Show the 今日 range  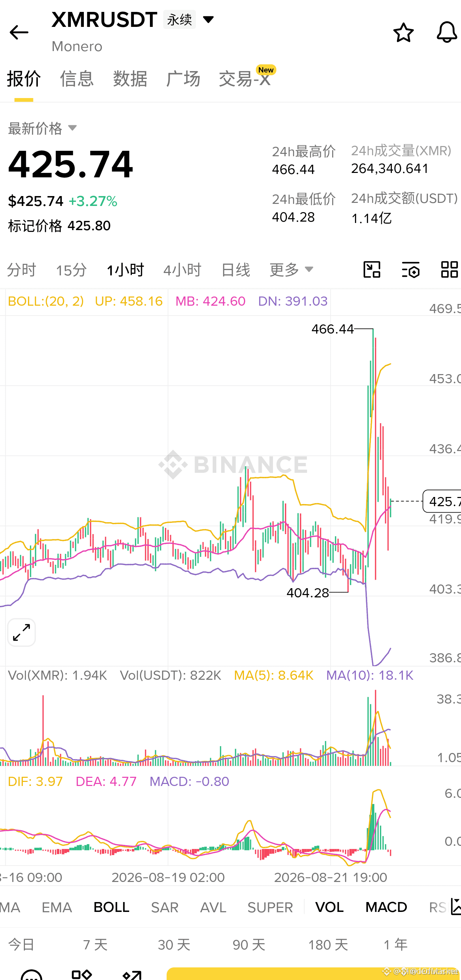pyautogui.click(x=21, y=944)
